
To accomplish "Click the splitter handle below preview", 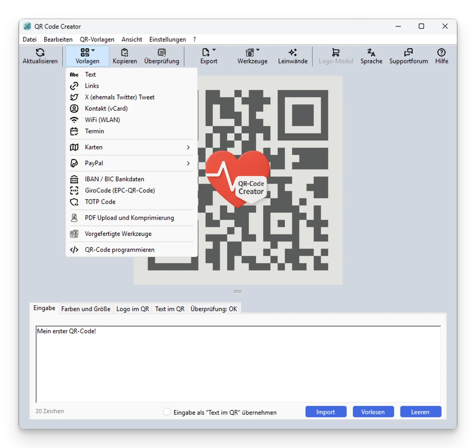I will tap(238, 292).
